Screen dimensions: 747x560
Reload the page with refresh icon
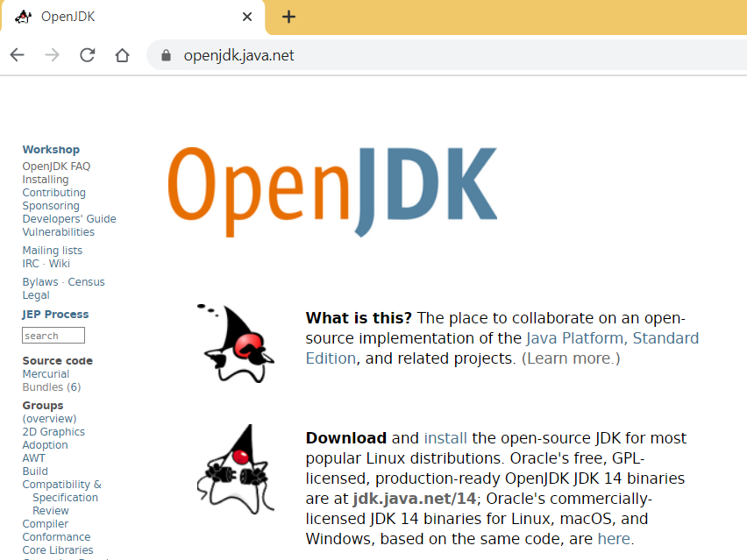click(x=87, y=55)
